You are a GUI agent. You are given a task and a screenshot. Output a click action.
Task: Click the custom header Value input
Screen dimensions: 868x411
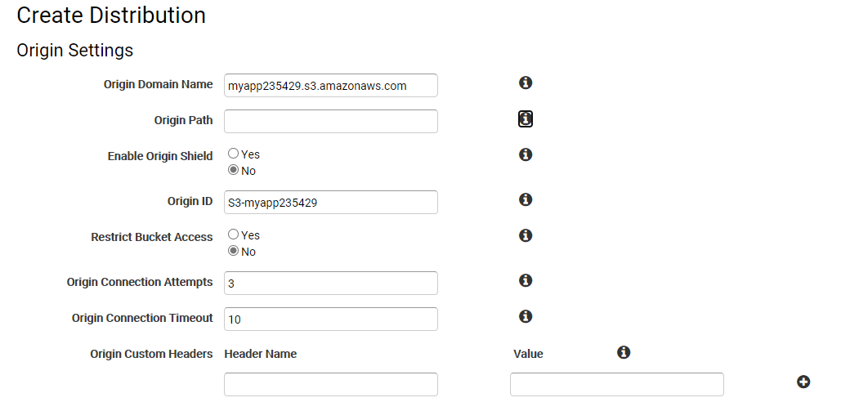pyautogui.click(x=617, y=385)
